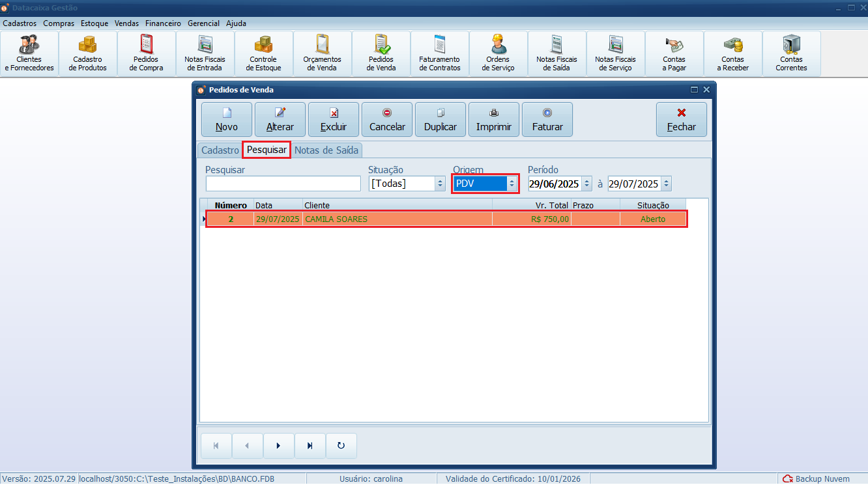Switch to the Cadastro tab
868x485 pixels.
point(220,150)
